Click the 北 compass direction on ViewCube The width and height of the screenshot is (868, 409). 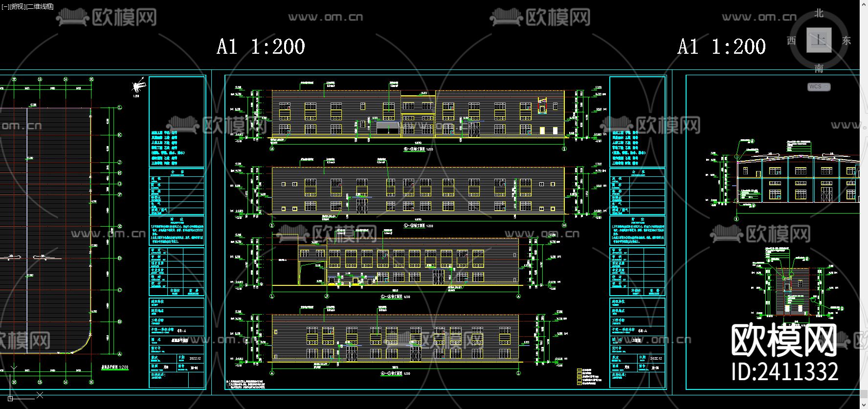(819, 13)
